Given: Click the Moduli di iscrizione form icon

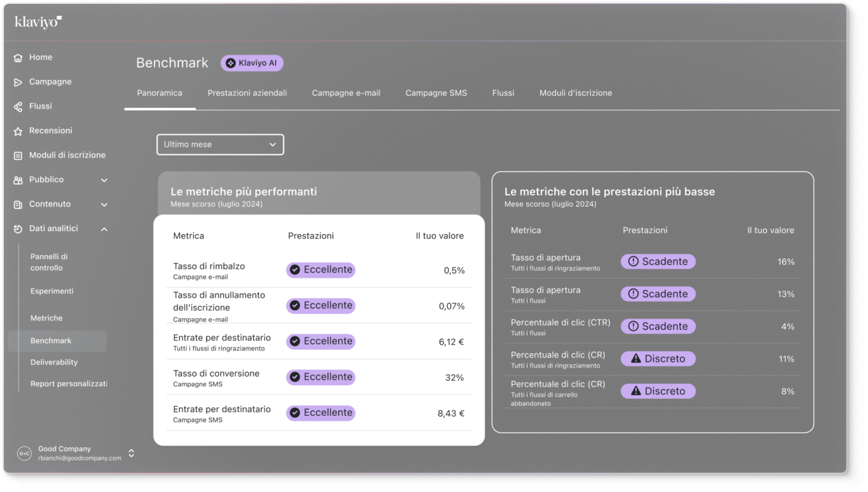Looking at the screenshot, I should pos(18,156).
